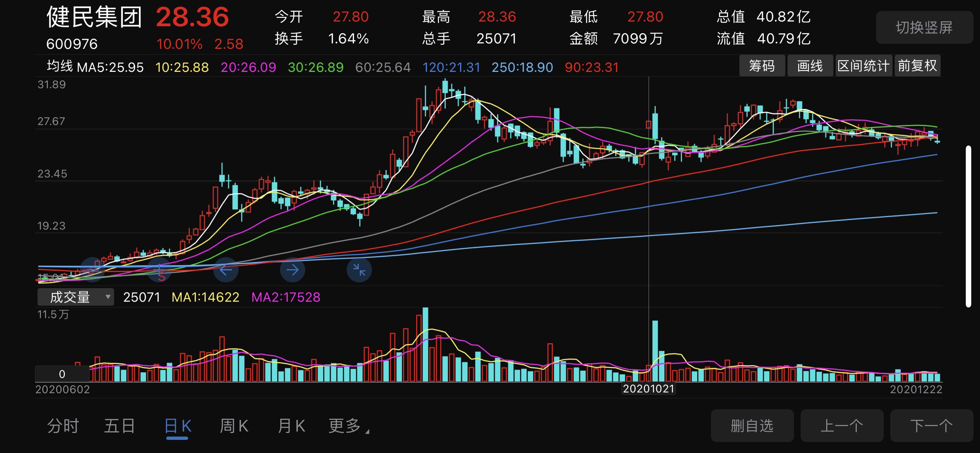980x453 pixels.
Task: Click the stock code 600976
Action: (x=72, y=44)
